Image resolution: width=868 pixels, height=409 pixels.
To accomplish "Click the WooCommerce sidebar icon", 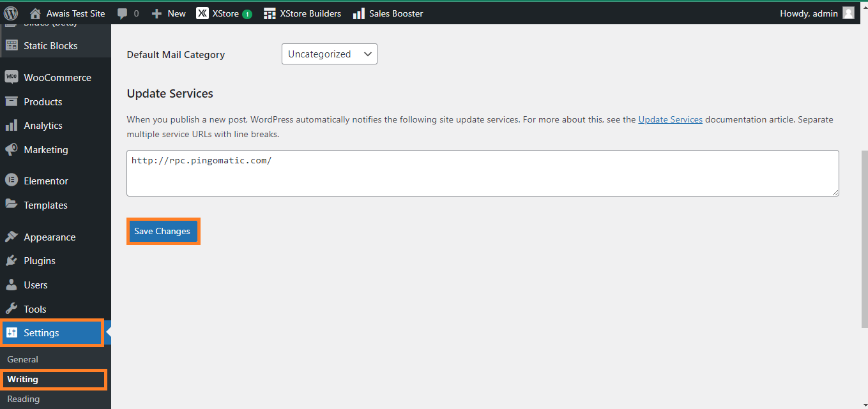I will [x=11, y=77].
